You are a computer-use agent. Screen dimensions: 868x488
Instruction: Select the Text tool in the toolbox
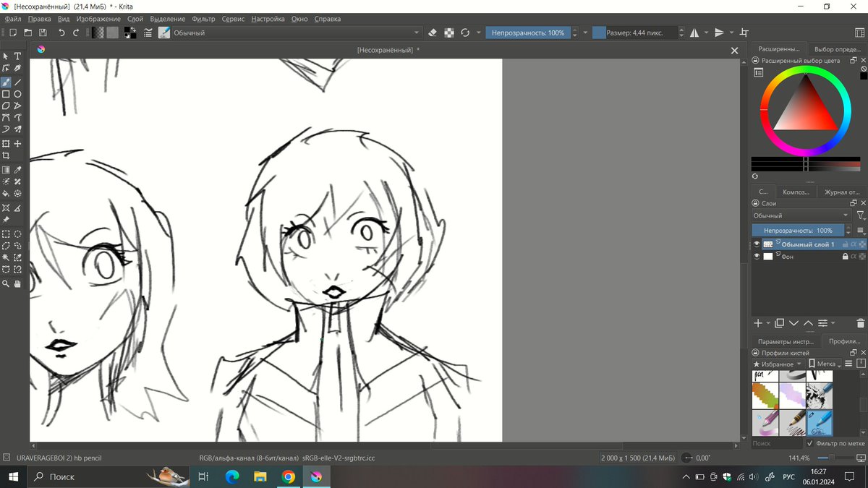pyautogui.click(x=17, y=56)
